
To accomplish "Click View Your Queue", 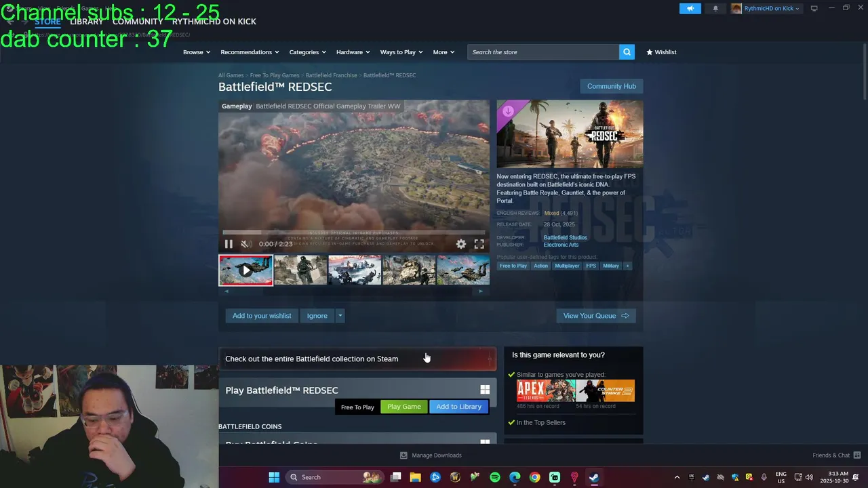I will click(596, 316).
